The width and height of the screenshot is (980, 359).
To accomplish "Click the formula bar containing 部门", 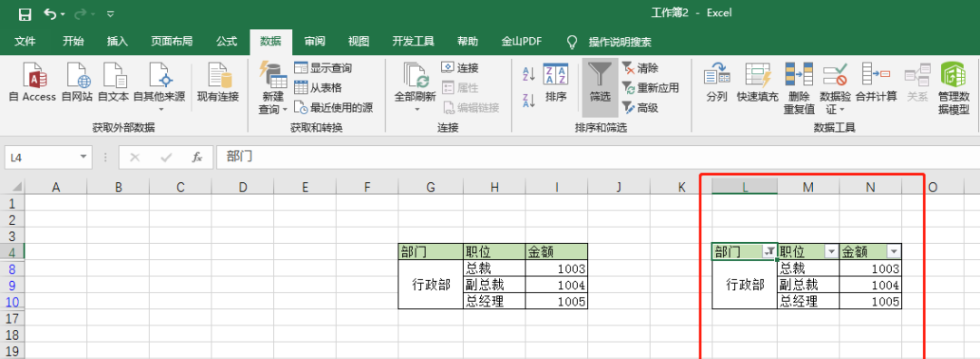I will (x=597, y=158).
